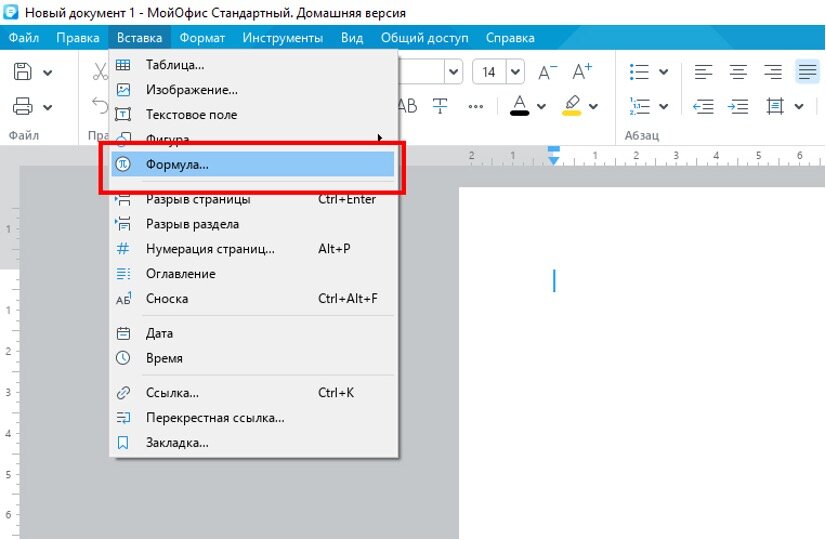Align text to the right

tap(773, 72)
